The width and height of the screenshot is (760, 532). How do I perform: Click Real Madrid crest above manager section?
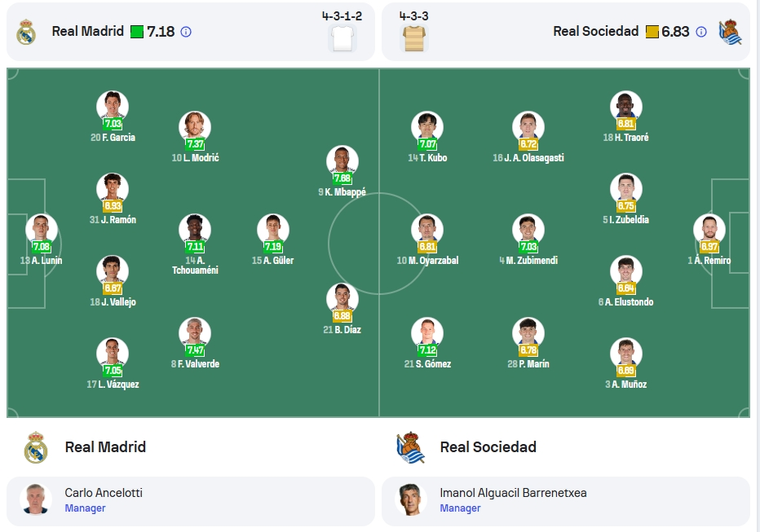(36, 446)
